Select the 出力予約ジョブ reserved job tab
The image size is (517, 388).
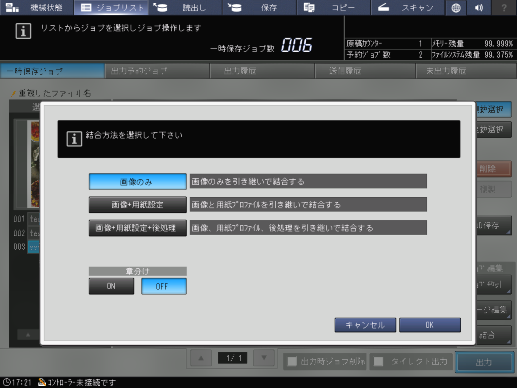click(157, 71)
